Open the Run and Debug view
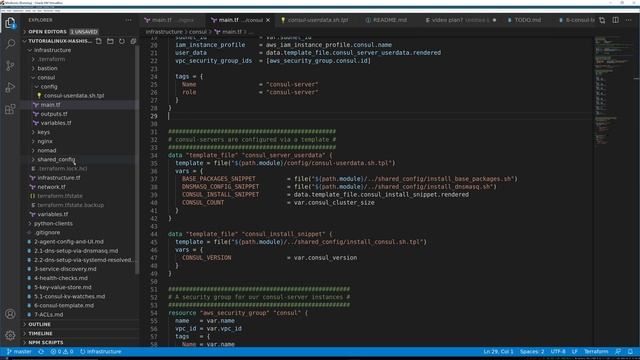Screen dimensions: 640x360 tap(10, 87)
